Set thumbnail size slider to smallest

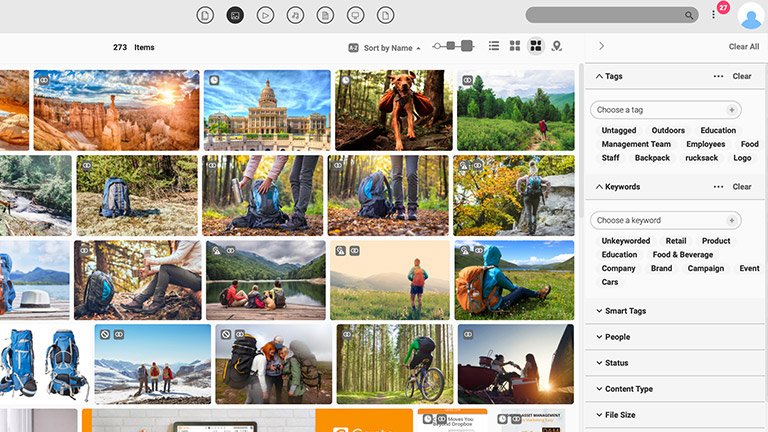point(436,46)
